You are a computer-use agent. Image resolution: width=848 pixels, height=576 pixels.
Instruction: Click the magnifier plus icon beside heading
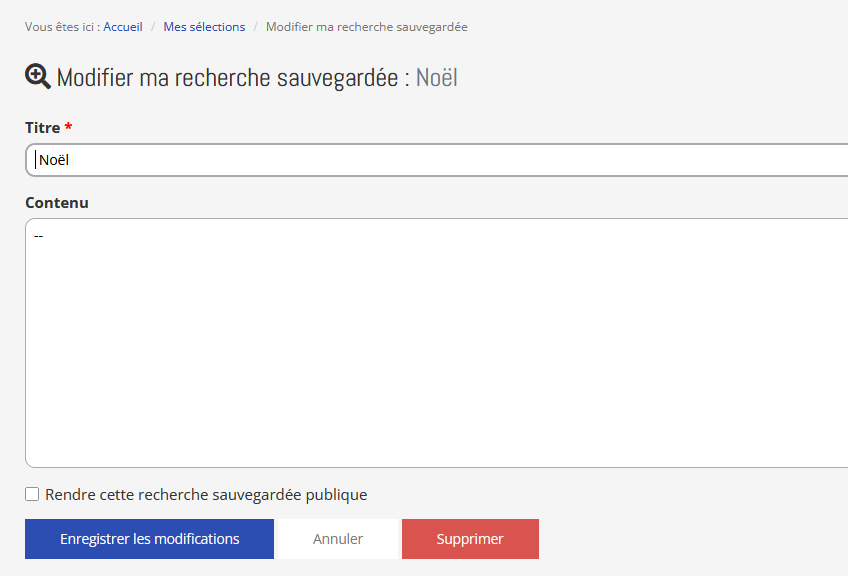(38, 77)
